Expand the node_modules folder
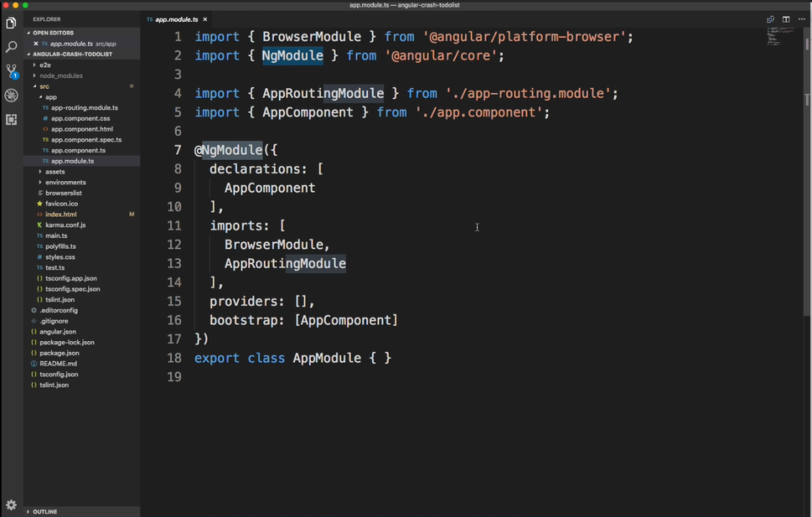 click(x=59, y=74)
